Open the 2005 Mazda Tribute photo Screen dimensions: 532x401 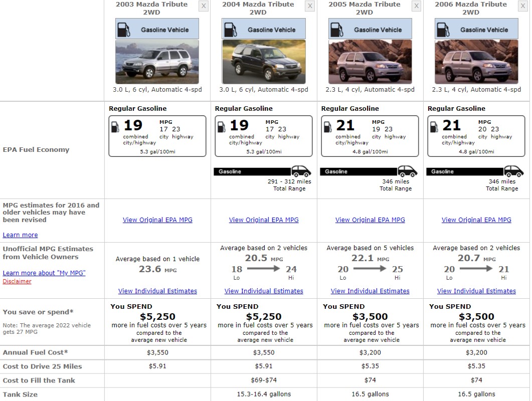[370, 62]
